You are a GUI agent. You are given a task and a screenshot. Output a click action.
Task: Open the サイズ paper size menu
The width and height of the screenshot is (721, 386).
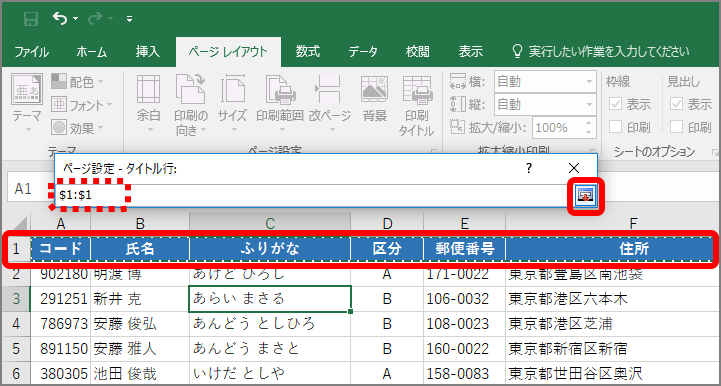coord(232,104)
